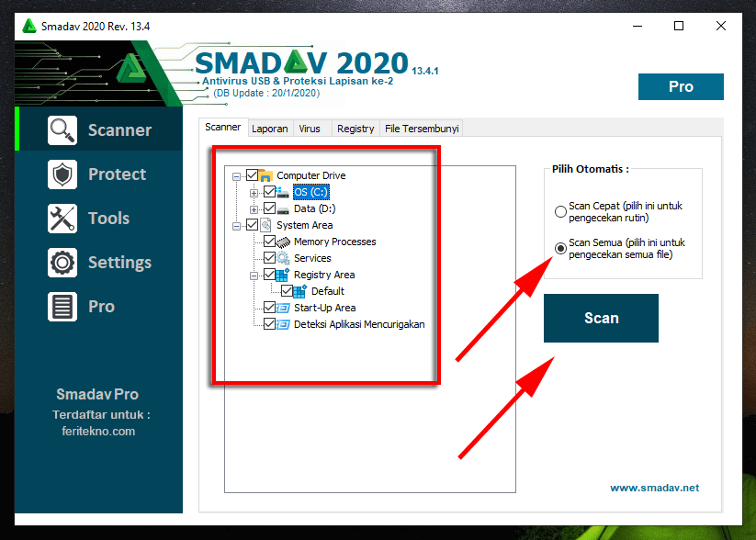Screen dimensions: 756x540
Task: Click the Memory Processes chip icon
Action: click(x=283, y=242)
